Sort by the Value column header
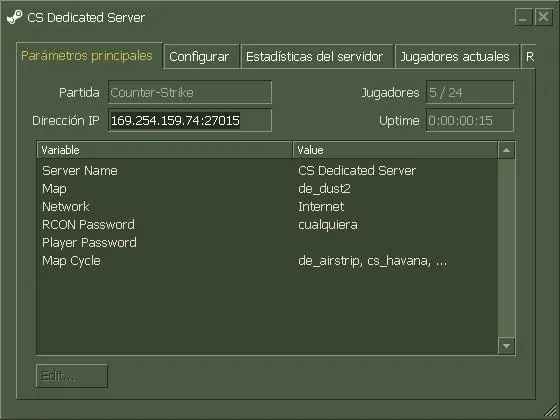 click(x=395, y=150)
